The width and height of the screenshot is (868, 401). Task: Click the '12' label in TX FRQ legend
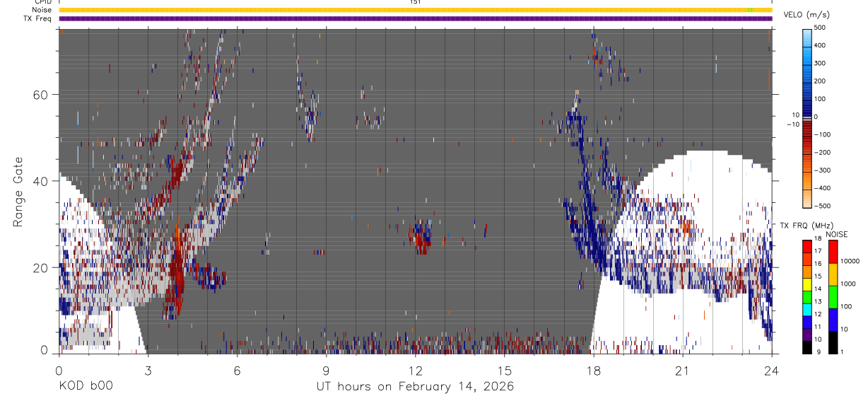click(818, 314)
